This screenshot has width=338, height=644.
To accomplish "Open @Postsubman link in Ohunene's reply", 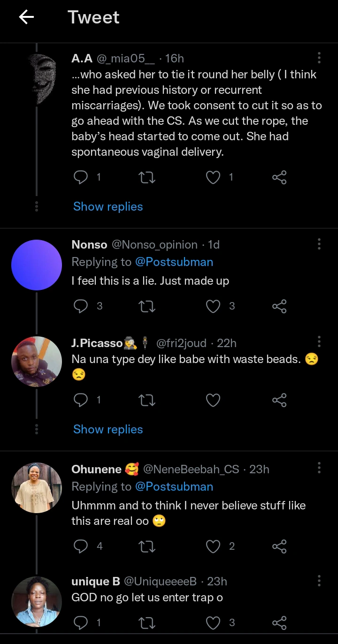I will [x=174, y=487].
